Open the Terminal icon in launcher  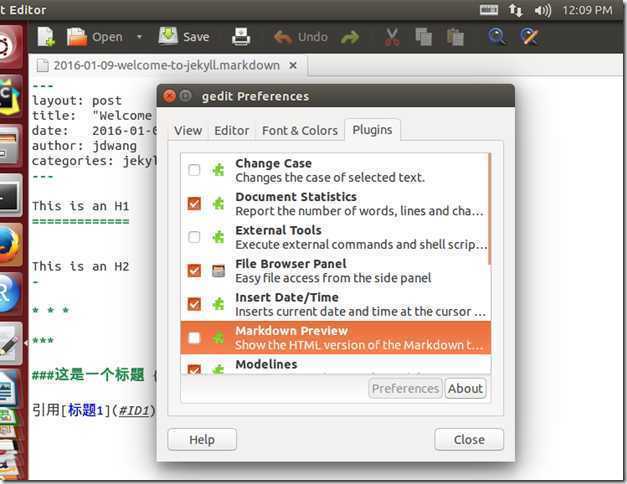[10, 196]
